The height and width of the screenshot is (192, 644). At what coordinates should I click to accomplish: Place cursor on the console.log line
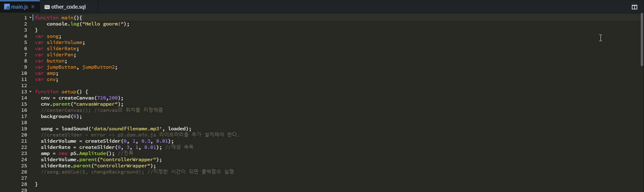click(88, 24)
